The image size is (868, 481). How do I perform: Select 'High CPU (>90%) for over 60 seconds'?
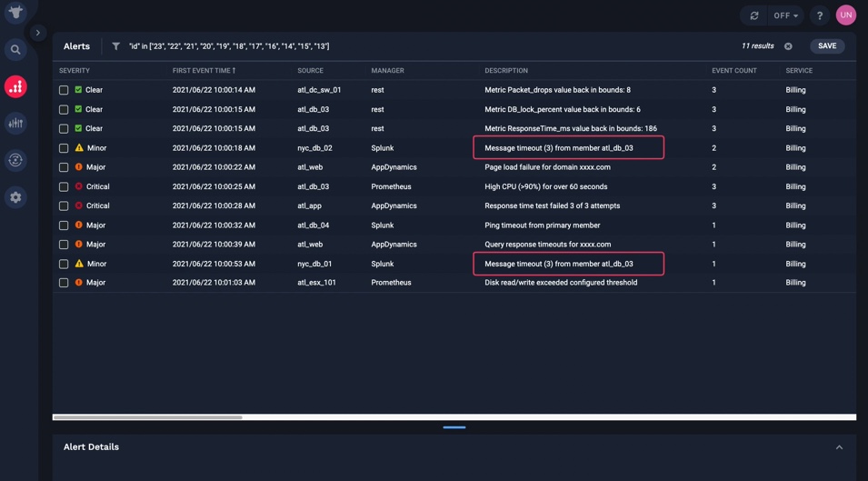point(546,186)
